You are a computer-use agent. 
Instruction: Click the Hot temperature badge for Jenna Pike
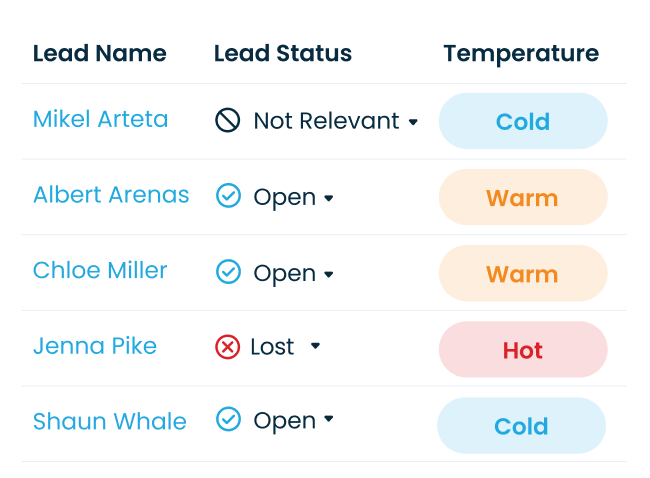523,350
